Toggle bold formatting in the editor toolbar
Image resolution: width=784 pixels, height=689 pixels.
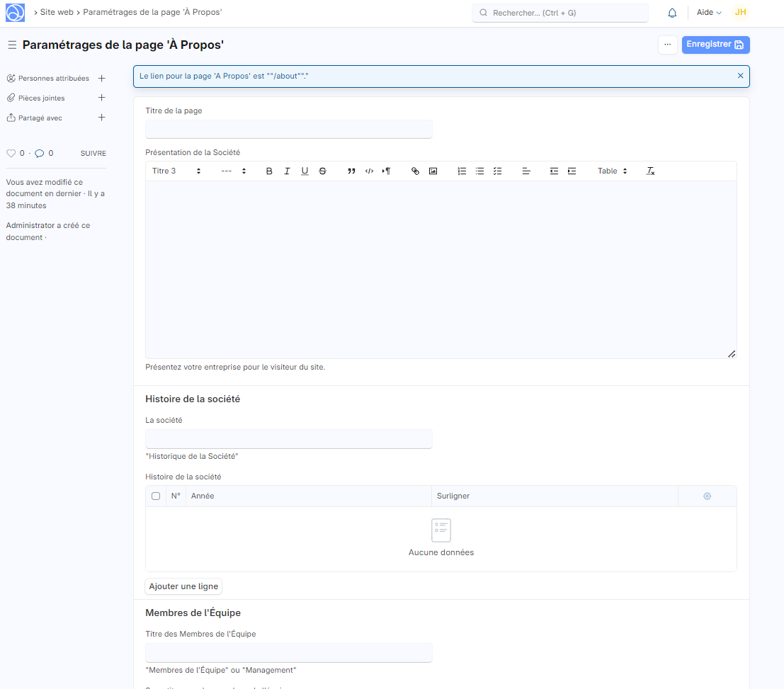(x=269, y=171)
